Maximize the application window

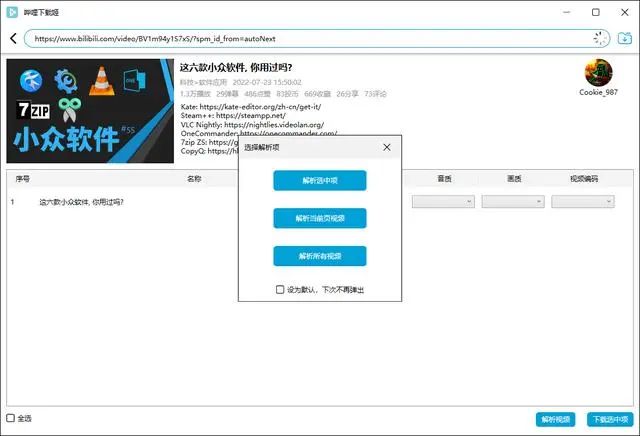point(596,12)
